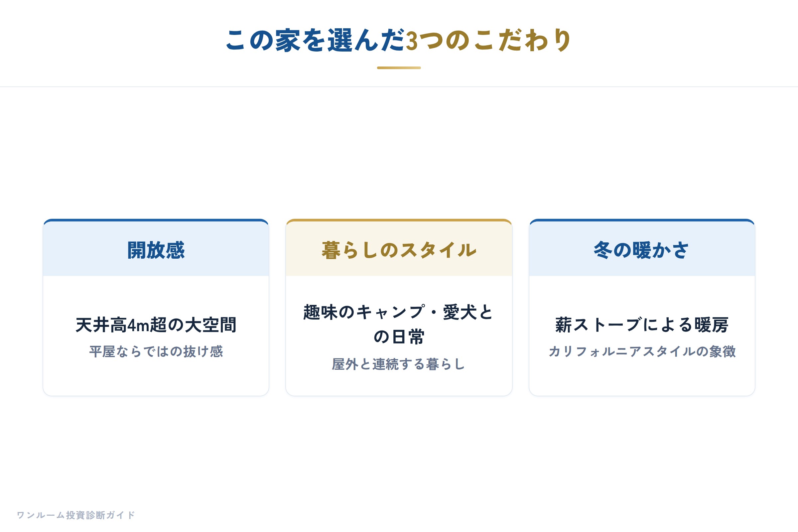Click the gold underline below the title
798x532 pixels.
pos(399,68)
